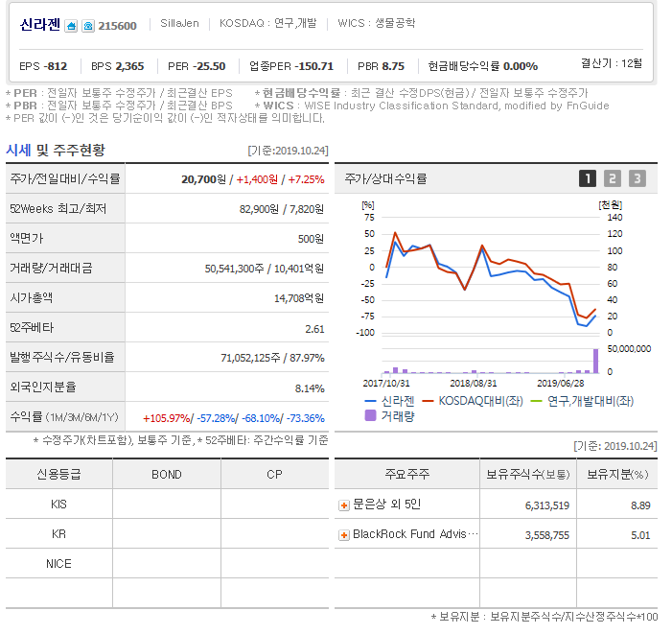Image resolution: width=672 pixels, height=634 pixels.
Task: Click the 업종PER -150.71 value
Action: (291, 66)
